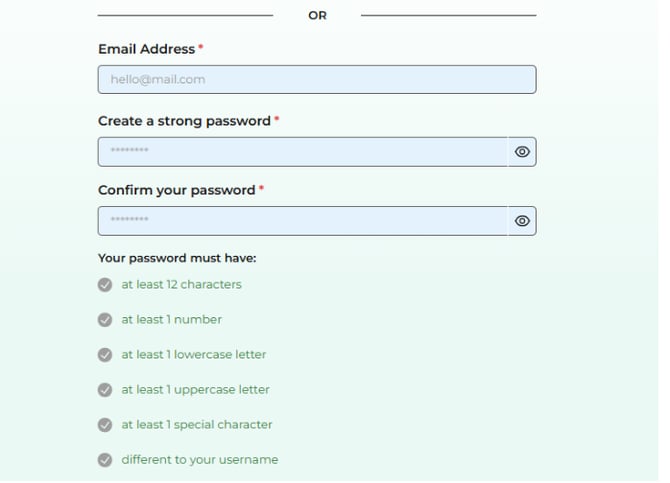
Task: Select the checkmark icon for lowercase letter rule
Action: (105, 355)
